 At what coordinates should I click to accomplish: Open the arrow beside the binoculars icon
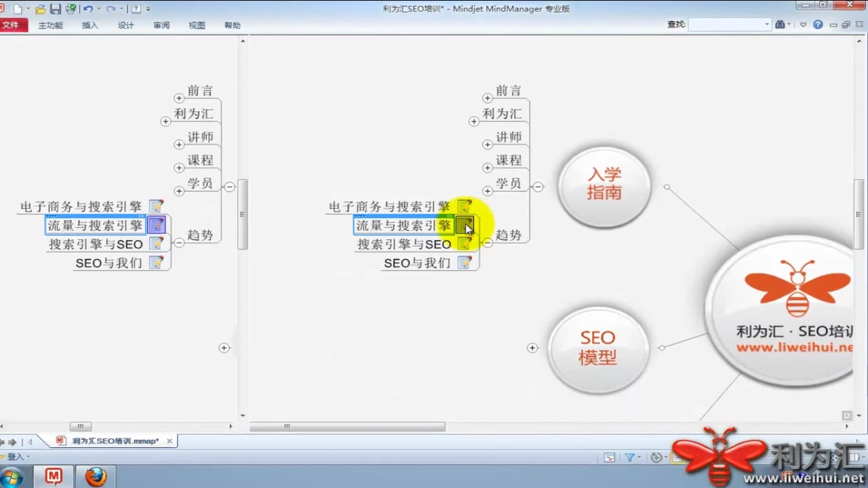789,25
